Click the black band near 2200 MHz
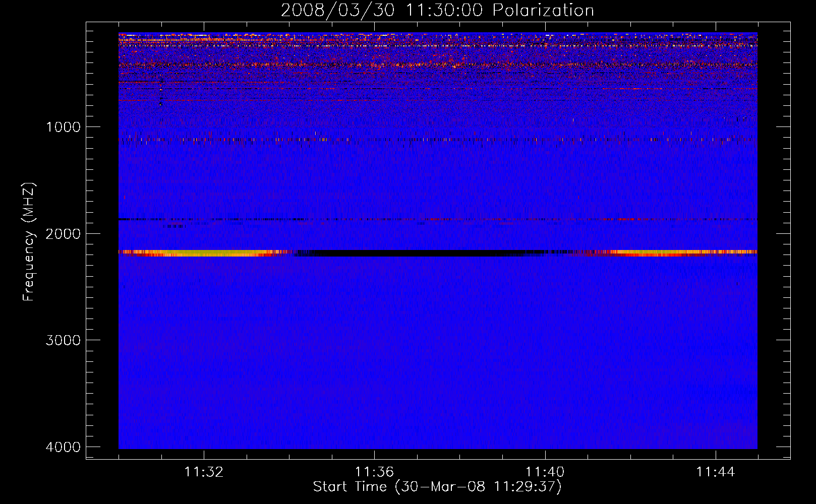 coord(419,253)
